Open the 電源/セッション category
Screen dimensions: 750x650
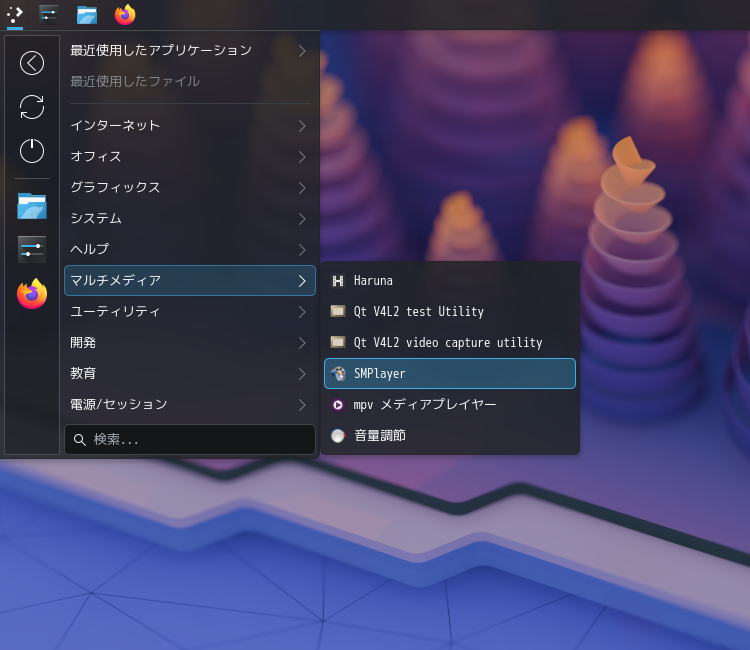[x=190, y=405]
